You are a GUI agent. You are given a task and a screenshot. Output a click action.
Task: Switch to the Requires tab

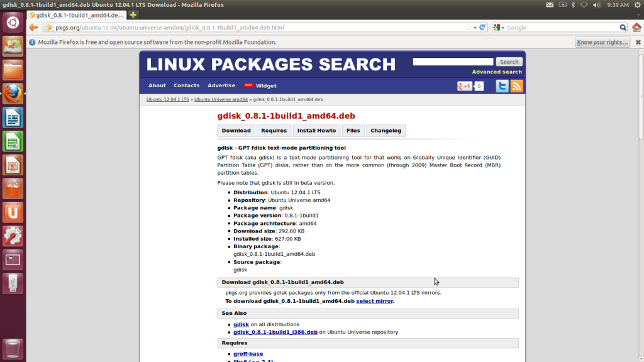[274, 131]
